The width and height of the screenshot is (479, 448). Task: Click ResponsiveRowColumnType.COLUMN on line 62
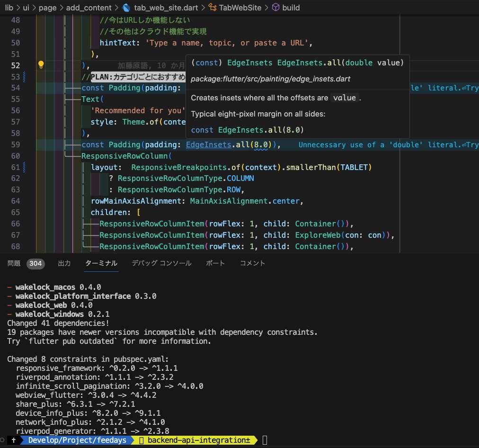186,178
